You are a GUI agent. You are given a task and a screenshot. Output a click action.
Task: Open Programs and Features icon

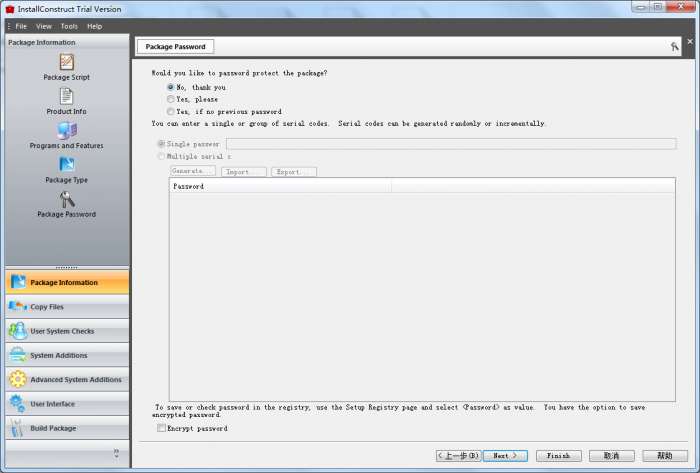click(67, 131)
